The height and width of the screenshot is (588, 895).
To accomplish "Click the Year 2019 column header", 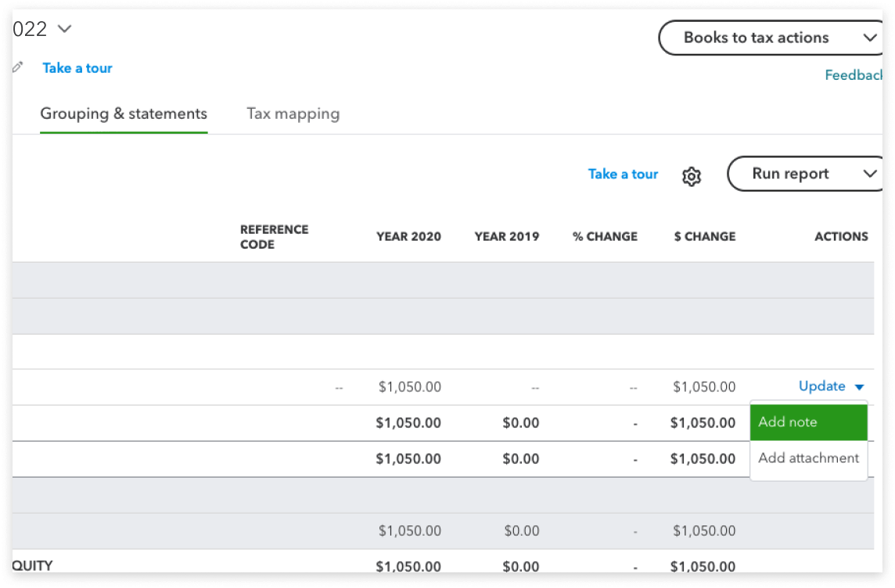I will [506, 236].
